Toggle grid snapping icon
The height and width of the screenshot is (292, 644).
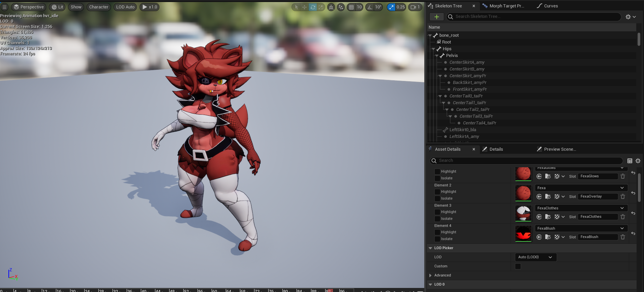click(351, 7)
